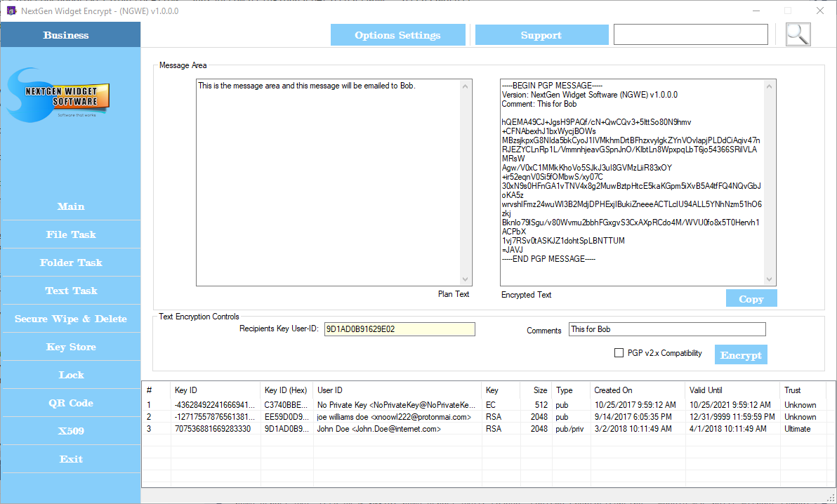Click the Key column header
The image size is (837, 504).
501,390
